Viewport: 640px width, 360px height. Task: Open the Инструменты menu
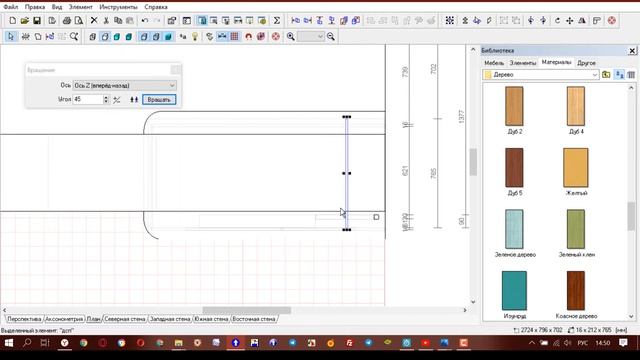click(x=118, y=7)
